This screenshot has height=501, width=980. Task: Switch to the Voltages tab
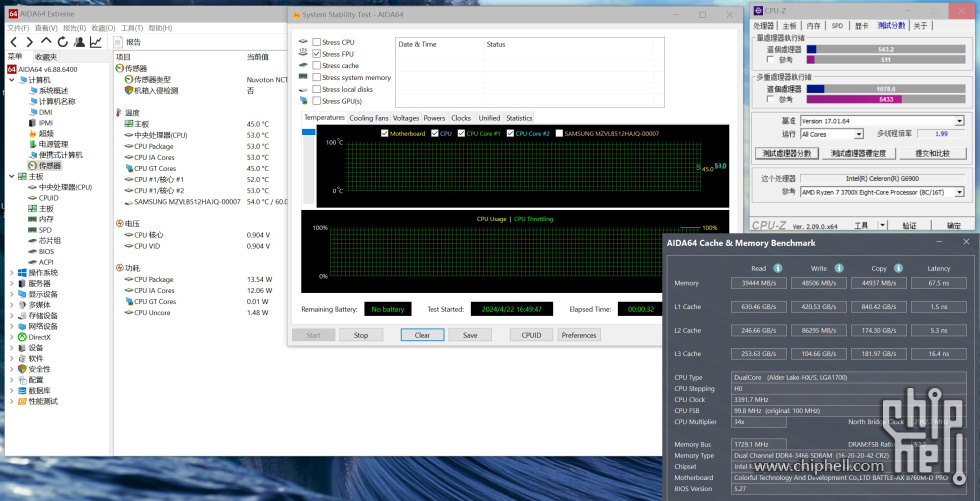pyautogui.click(x=406, y=117)
